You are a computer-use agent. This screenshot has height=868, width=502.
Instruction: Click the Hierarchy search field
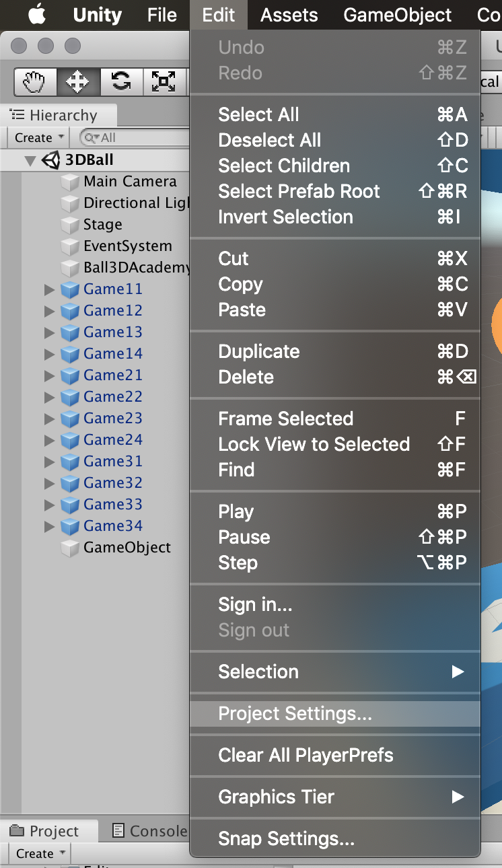click(x=135, y=138)
